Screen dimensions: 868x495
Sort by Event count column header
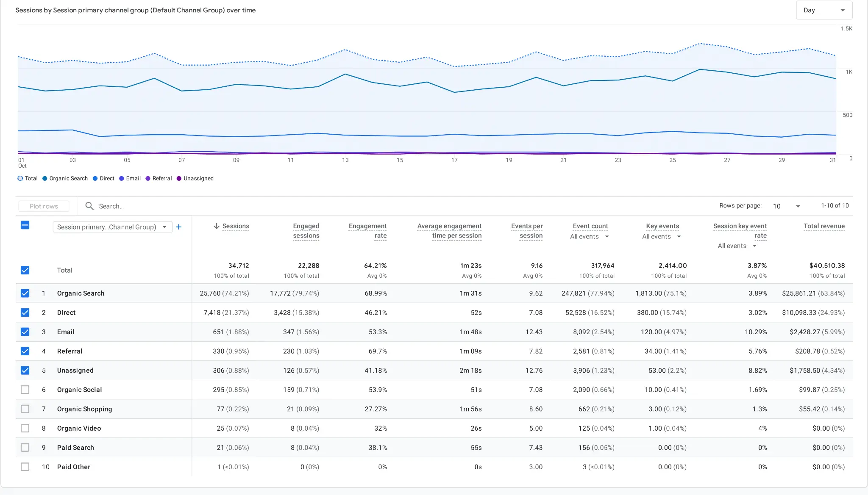[x=590, y=226]
